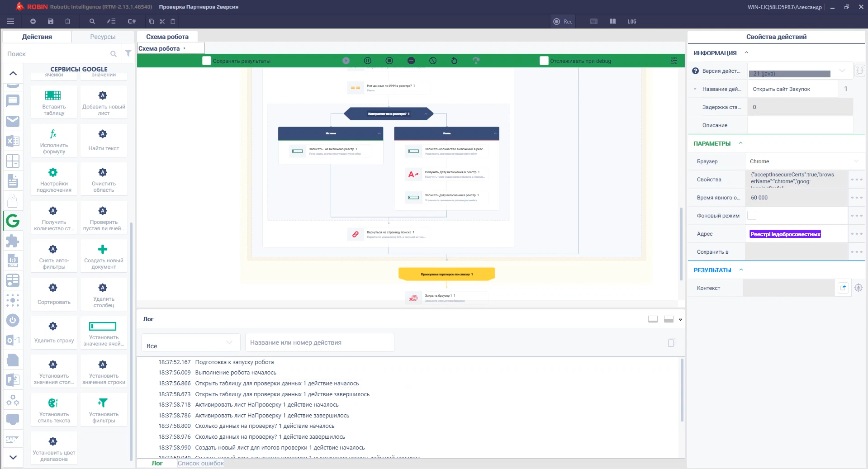868x469 pixels.
Task: Collapse the Истина branch in the schema
Action: [x=379, y=133]
